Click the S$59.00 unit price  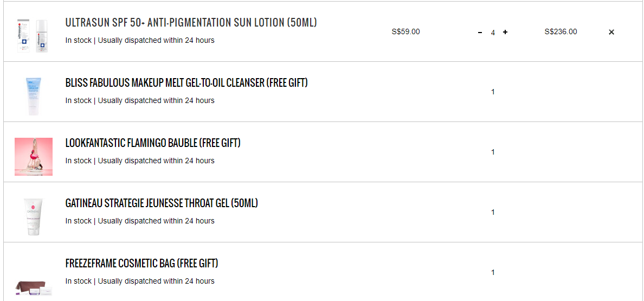coord(405,31)
